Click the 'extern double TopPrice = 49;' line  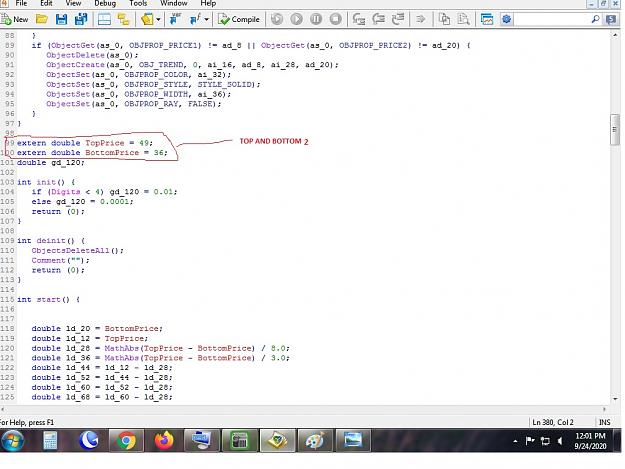(85, 143)
